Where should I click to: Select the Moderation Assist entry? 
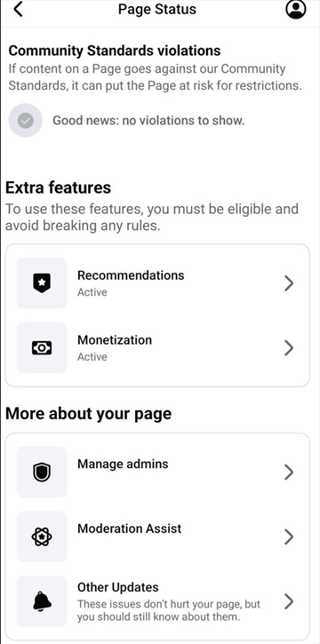[x=157, y=537]
